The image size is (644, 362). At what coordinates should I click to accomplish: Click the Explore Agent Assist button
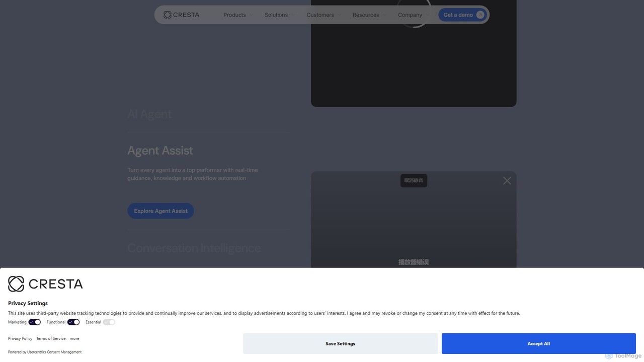(160, 211)
